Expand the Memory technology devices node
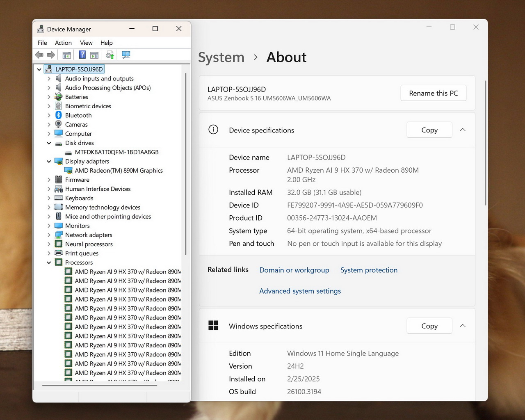This screenshot has height=420, width=525. click(x=49, y=207)
